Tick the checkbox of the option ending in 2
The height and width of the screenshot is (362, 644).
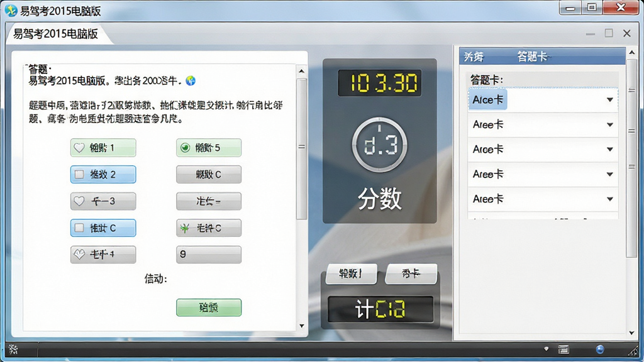(x=79, y=175)
